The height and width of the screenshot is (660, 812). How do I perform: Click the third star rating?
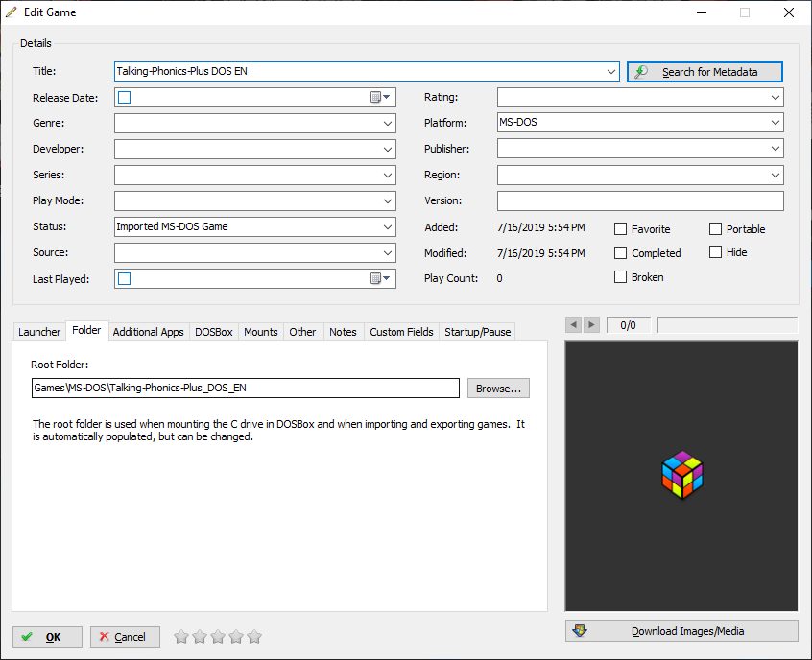point(218,637)
